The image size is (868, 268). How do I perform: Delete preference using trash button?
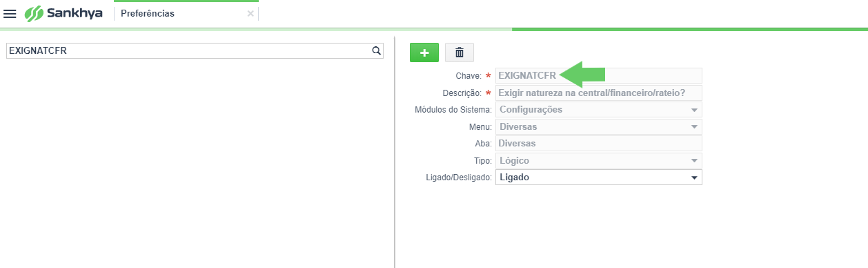pyautogui.click(x=460, y=52)
